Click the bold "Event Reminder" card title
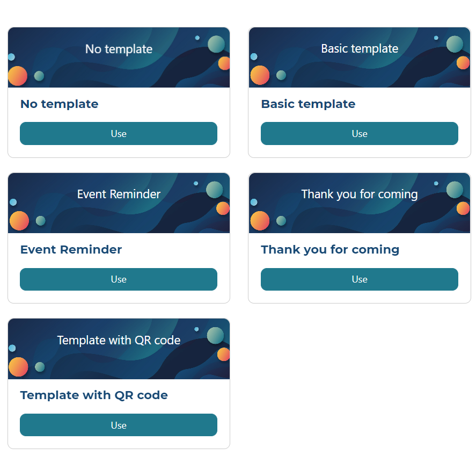Image resolution: width=476 pixels, height=455 pixels. pos(71,250)
